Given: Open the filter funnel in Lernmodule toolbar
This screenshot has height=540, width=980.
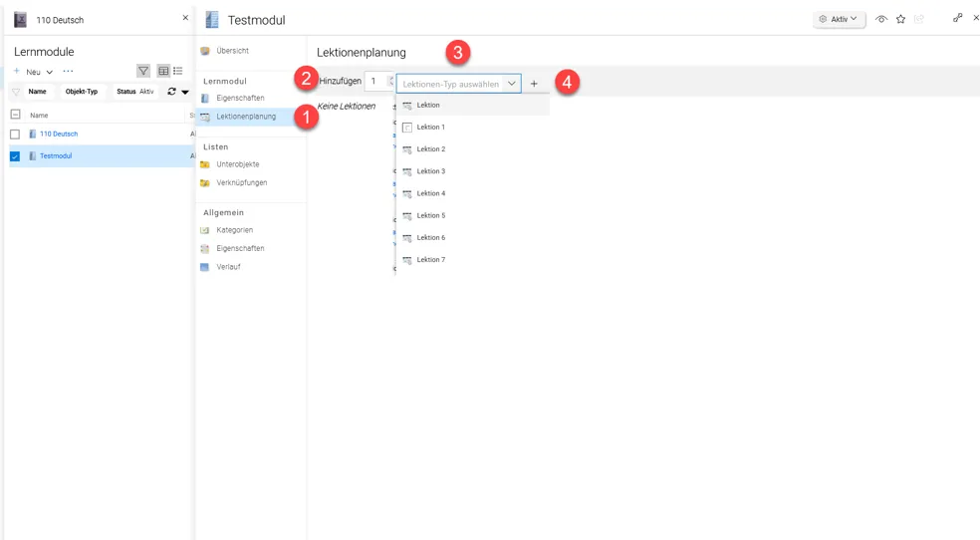Looking at the screenshot, I should coord(143,71).
